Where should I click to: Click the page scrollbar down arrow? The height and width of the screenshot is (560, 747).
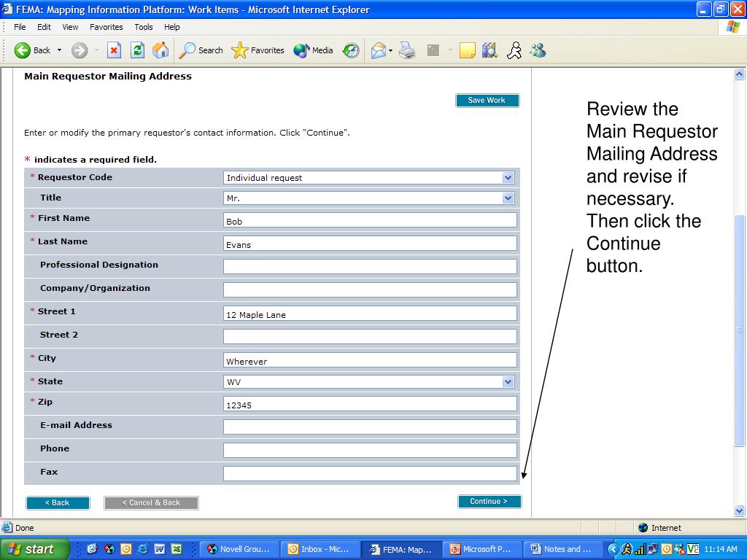[x=740, y=511]
